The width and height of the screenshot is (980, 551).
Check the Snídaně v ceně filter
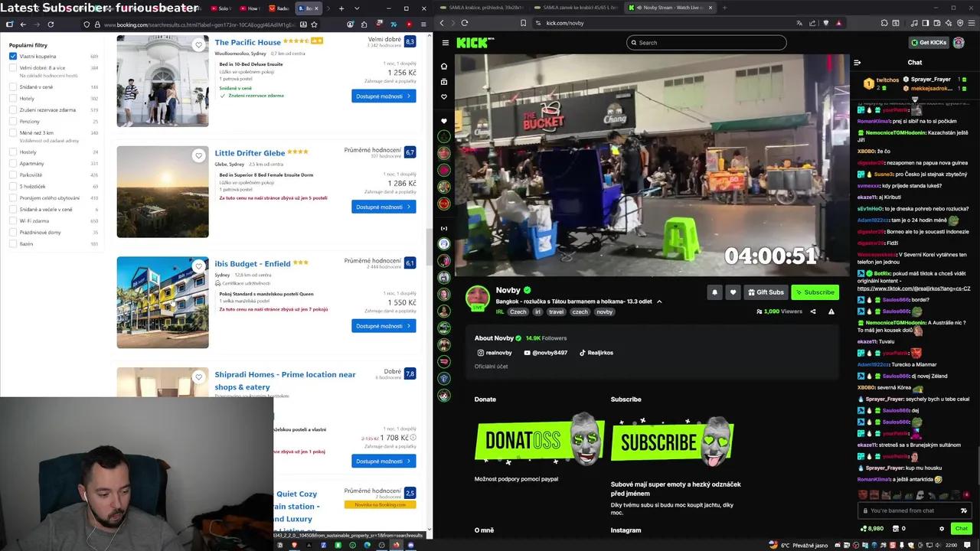coord(13,87)
